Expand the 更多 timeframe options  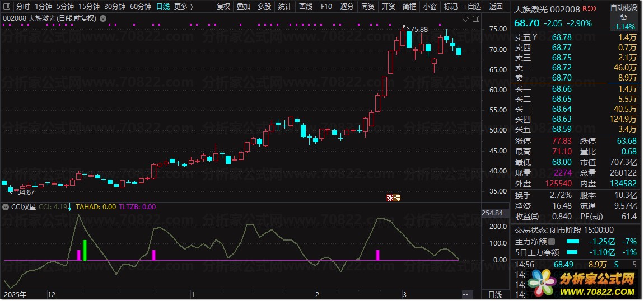pyautogui.click(x=183, y=7)
